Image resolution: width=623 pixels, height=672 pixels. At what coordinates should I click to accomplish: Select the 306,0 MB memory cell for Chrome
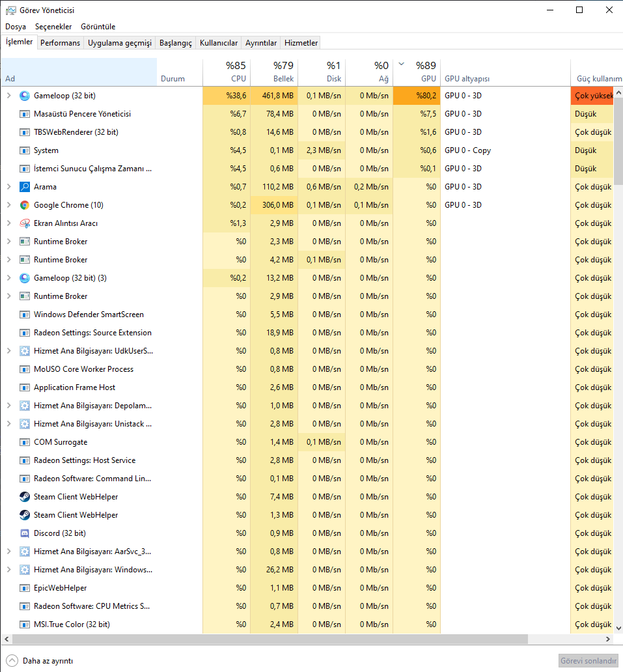click(274, 205)
